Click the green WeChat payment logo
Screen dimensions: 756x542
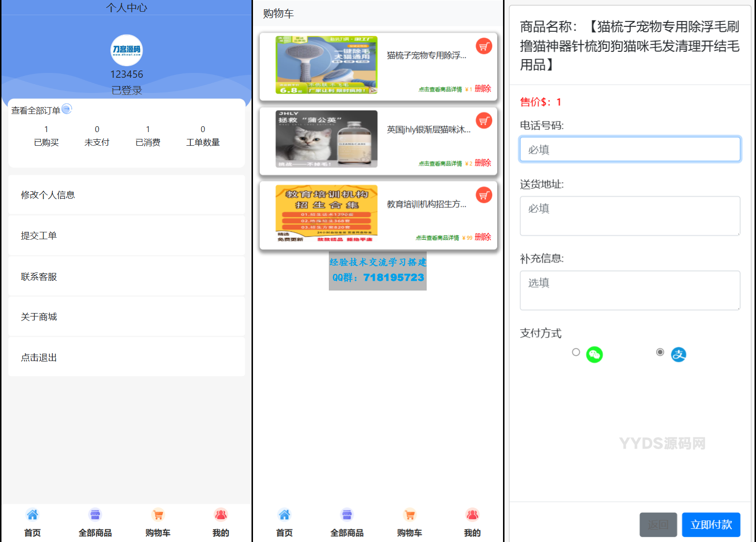pyautogui.click(x=594, y=354)
